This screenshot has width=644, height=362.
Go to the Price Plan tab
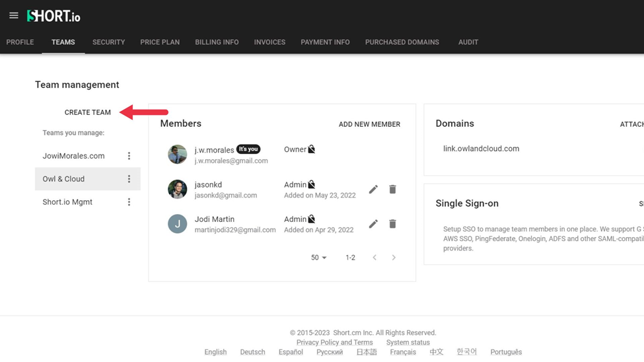coord(160,42)
